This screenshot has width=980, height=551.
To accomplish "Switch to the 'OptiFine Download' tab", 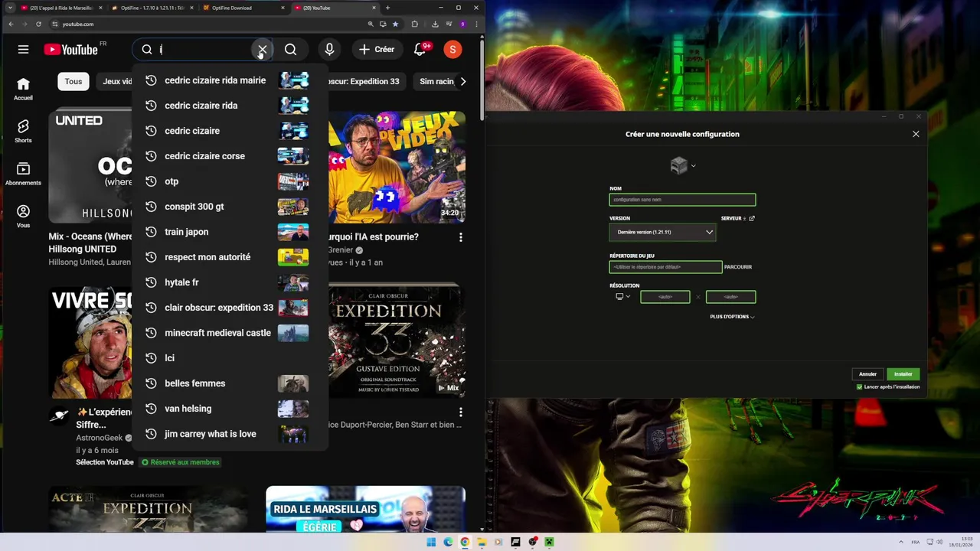I will (243, 8).
